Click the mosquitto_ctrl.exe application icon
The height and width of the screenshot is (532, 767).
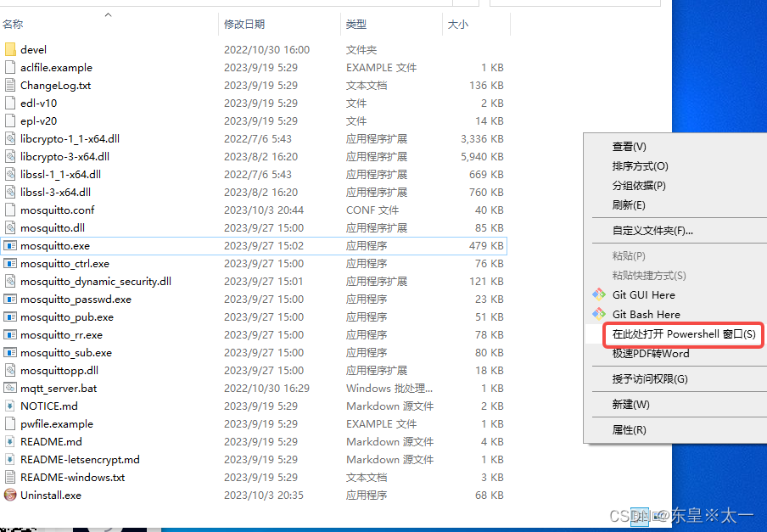(x=10, y=264)
